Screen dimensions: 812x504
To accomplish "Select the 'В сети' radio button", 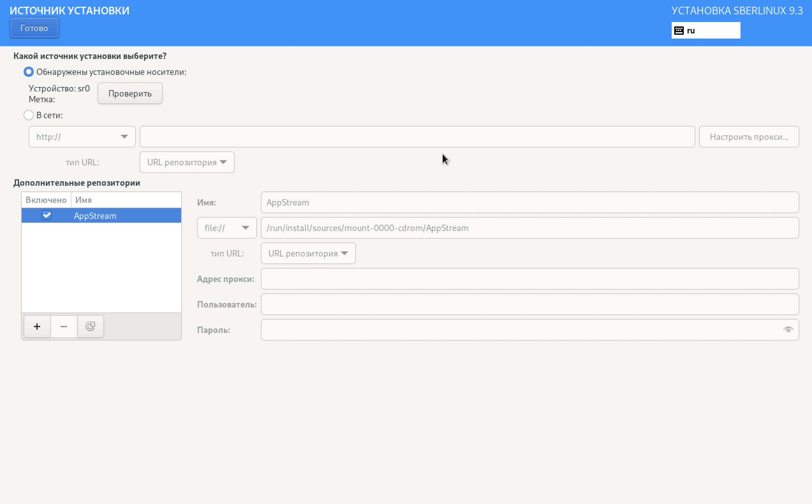I will (x=29, y=115).
